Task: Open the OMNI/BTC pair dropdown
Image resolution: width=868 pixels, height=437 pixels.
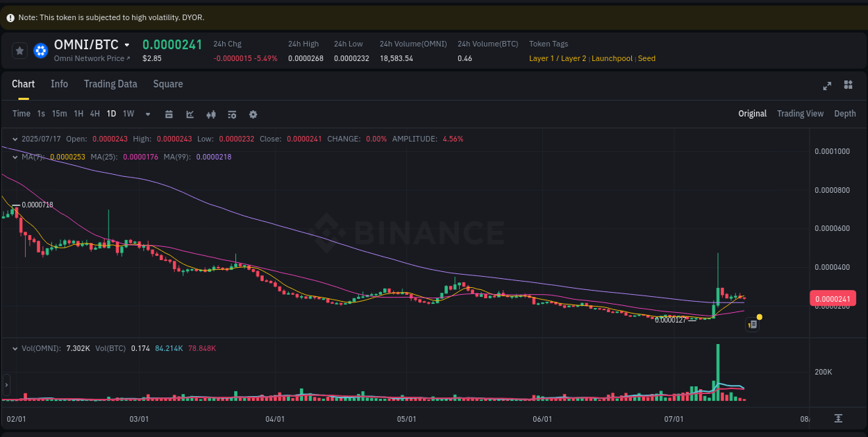Action: tap(127, 44)
